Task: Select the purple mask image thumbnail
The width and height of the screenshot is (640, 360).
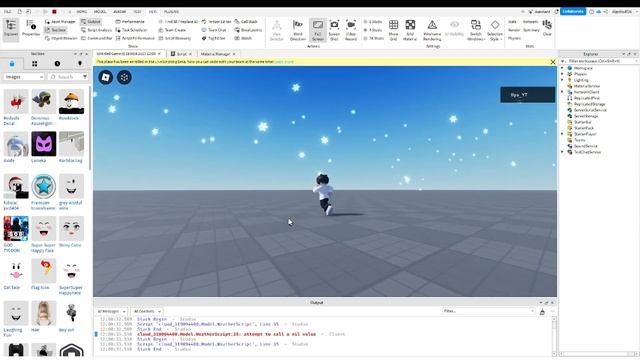Action: tap(44, 144)
